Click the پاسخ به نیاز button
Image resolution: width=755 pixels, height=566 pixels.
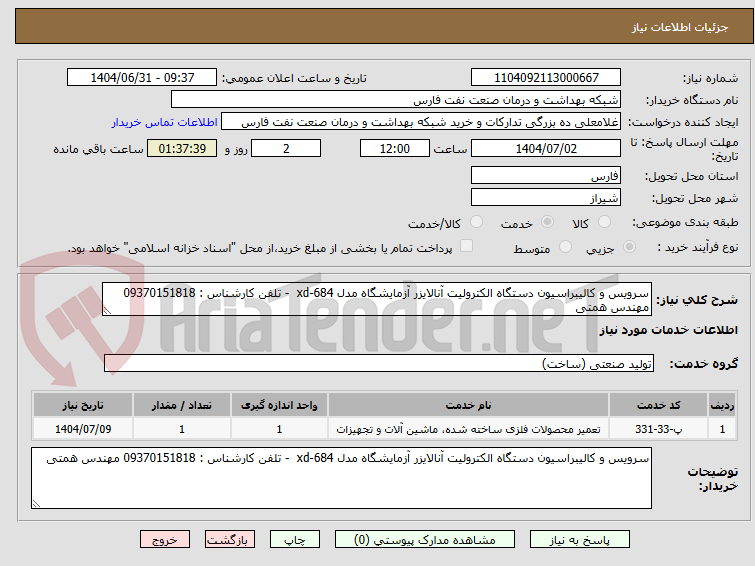coord(580,540)
